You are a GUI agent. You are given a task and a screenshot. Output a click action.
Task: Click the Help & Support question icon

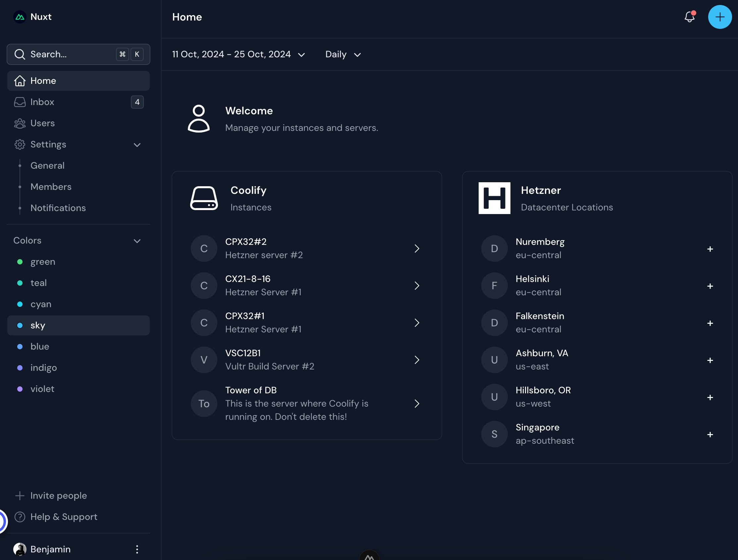[x=20, y=517]
